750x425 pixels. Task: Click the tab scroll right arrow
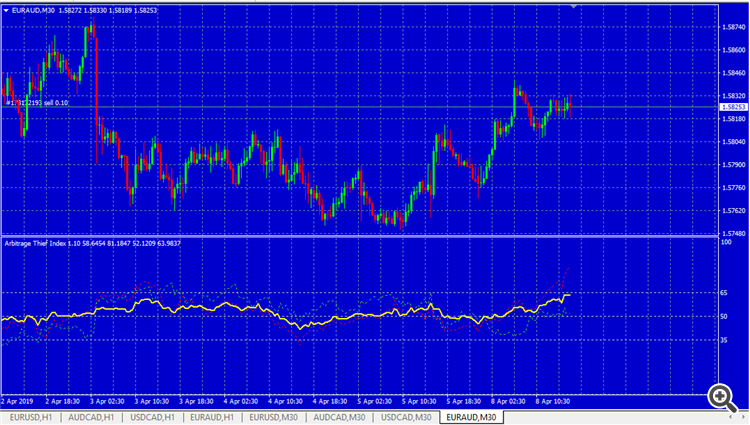point(744,417)
